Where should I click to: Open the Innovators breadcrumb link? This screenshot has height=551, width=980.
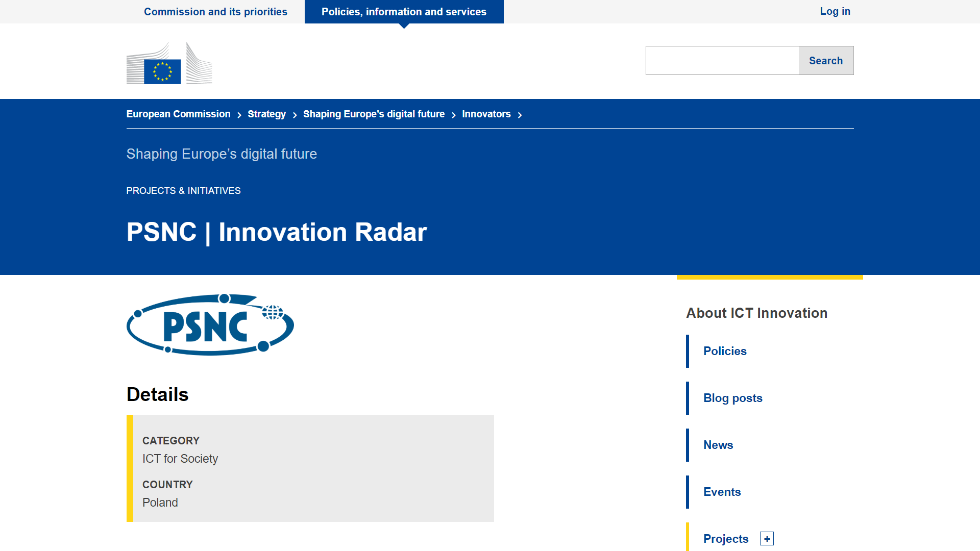(x=486, y=114)
